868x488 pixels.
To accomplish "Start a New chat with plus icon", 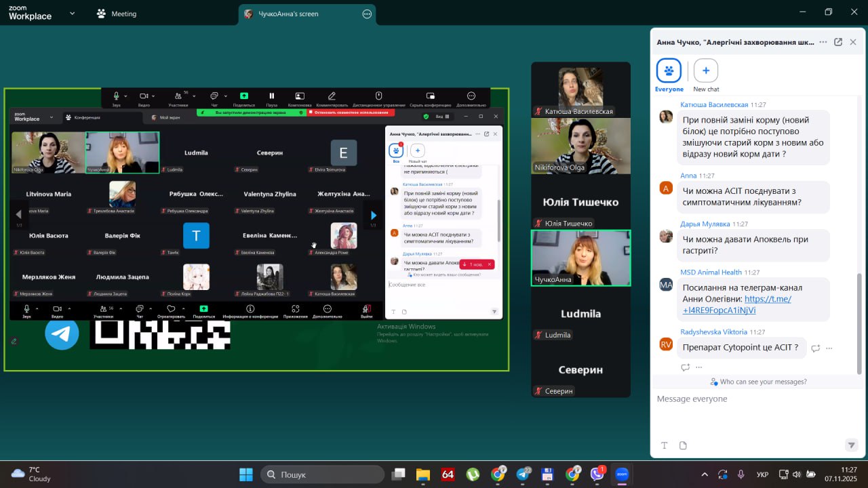I will click(x=705, y=71).
